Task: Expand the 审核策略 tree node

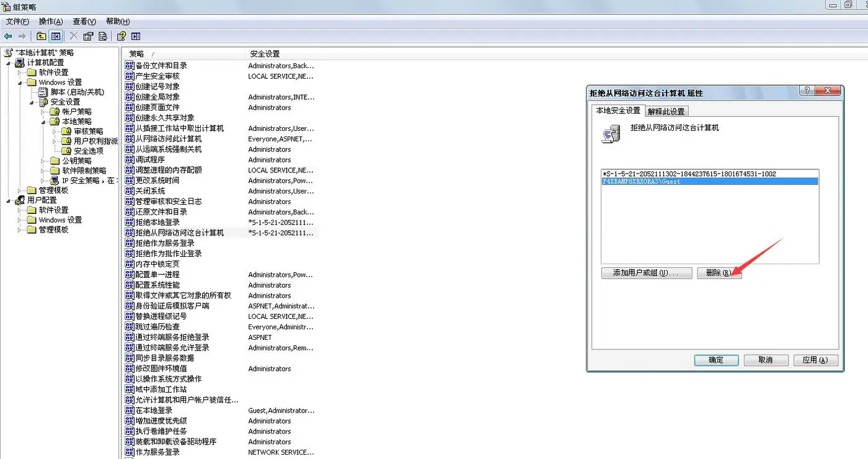Action: [x=56, y=131]
